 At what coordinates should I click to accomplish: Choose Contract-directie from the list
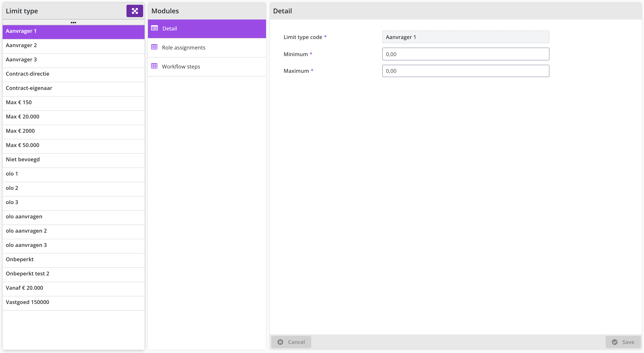[74, 74]
